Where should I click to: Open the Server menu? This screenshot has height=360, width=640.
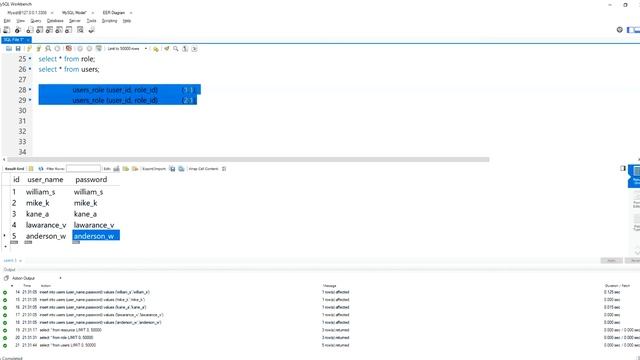tap(75, 20)
